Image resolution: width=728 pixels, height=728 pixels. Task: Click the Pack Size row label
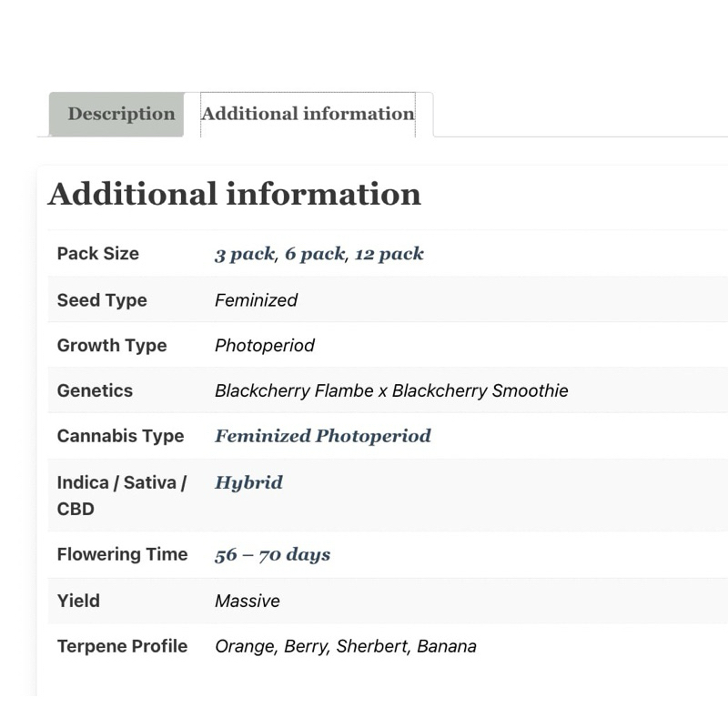pos(98,254)
